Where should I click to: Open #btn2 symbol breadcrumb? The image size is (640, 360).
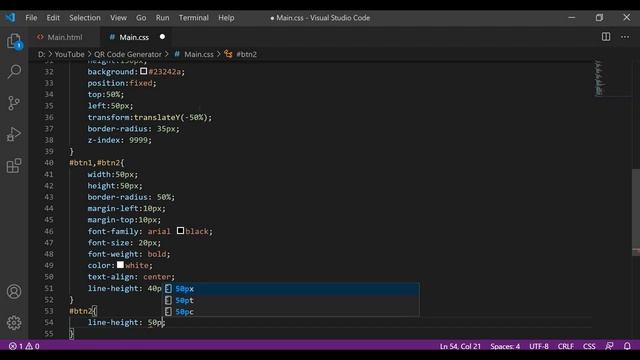pos(246,54)
